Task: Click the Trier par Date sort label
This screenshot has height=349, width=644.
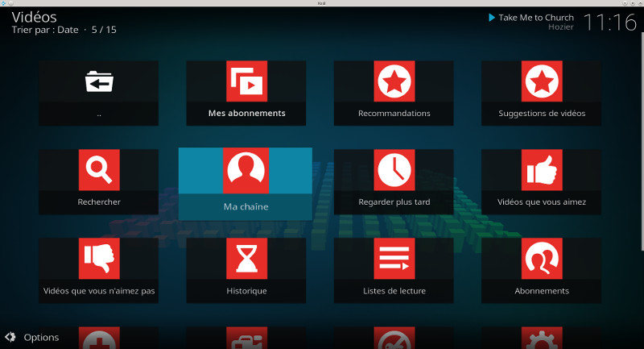Action: [x=45, y=30]
